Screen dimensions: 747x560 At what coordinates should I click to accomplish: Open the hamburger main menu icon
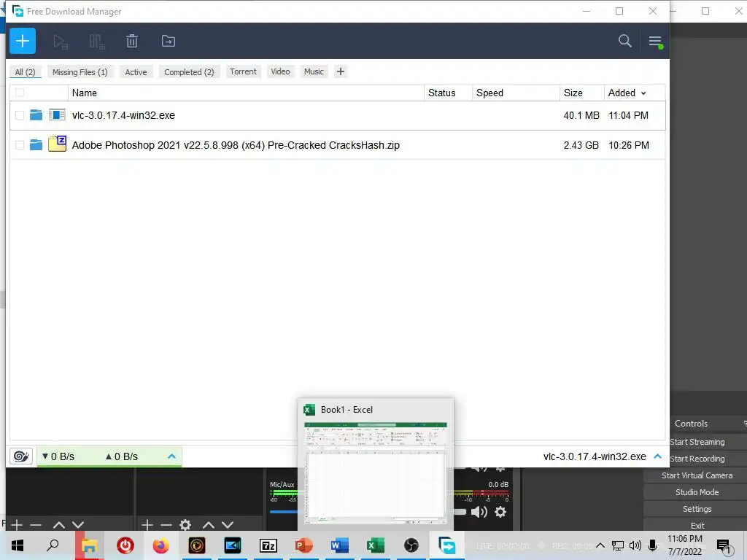pyautogui.click(x=655, y=42)
